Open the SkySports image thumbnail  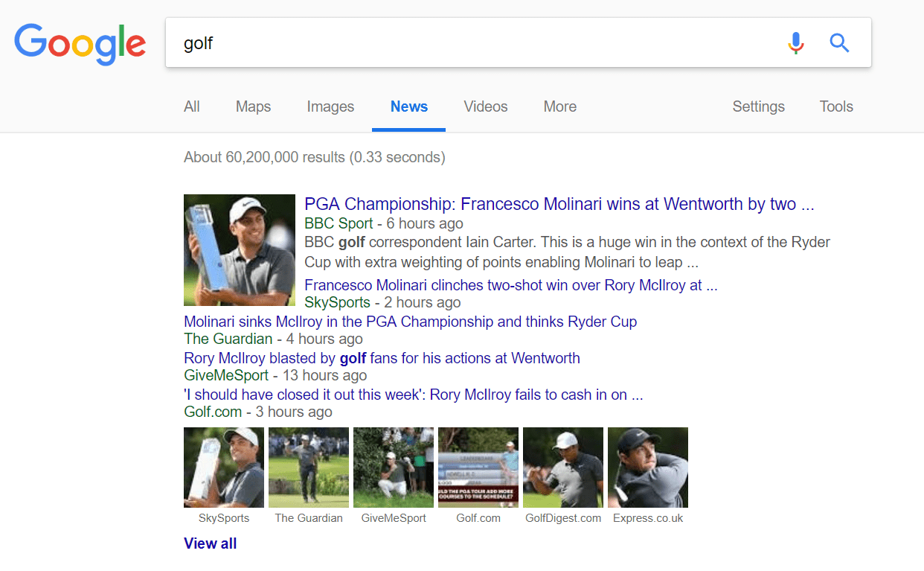pyautogui.click(x=223, y=467)
